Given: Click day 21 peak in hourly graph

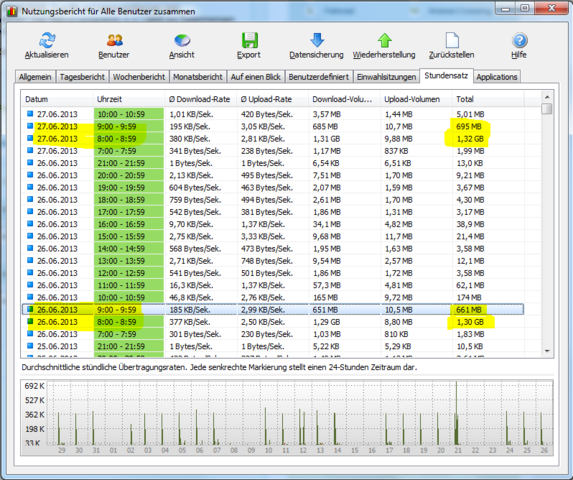Looking at the screenshot, I should 456,413.
